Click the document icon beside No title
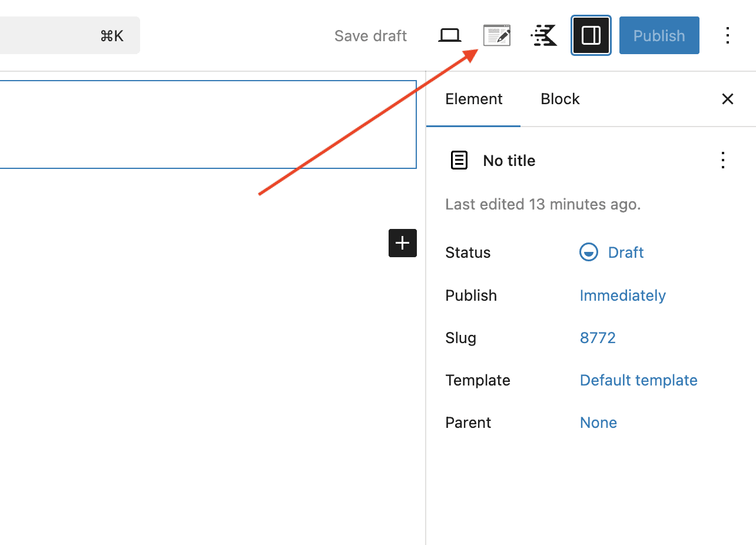The height and width of the screenshot is (545, 756). pyautogui.click(x=459, y=161)
